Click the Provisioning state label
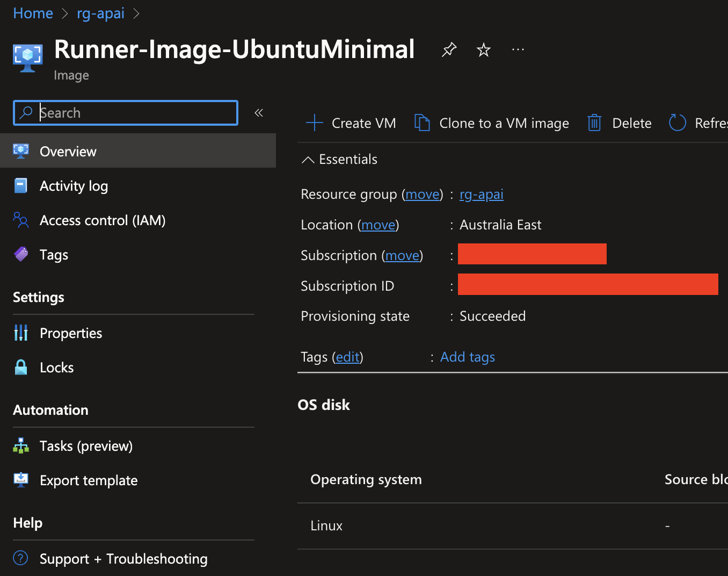The width and height of the screenshot is (728, 576). 355,316
